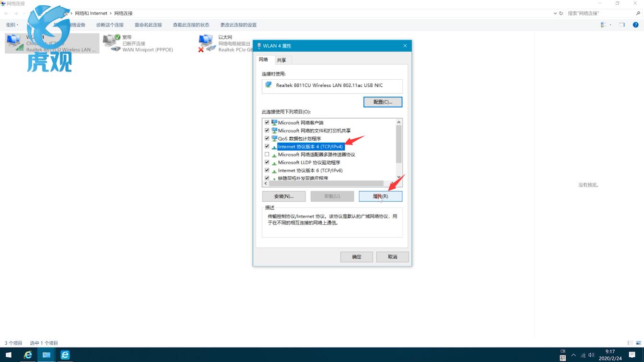Uncheck Microsoft 网络客户端 checkbox
644x362 pixels.
[267, 122]
